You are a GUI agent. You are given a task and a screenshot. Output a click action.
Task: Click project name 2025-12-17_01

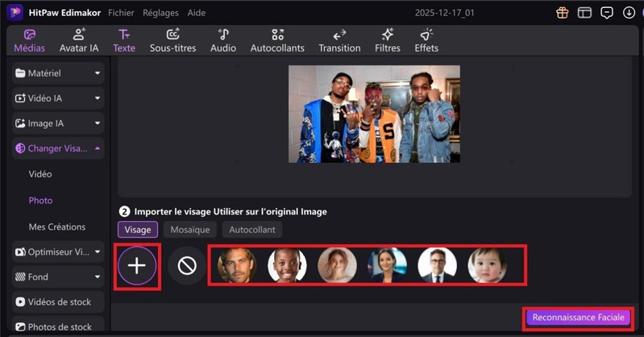[x=444, y=13]
